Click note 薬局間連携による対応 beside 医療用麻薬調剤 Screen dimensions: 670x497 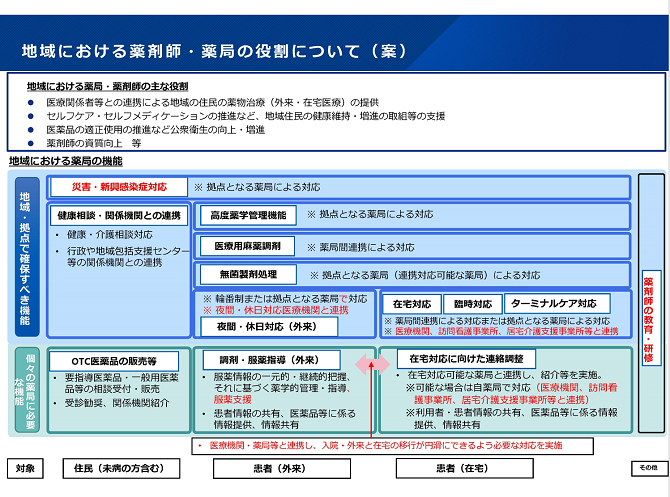(x=361, y=247)
